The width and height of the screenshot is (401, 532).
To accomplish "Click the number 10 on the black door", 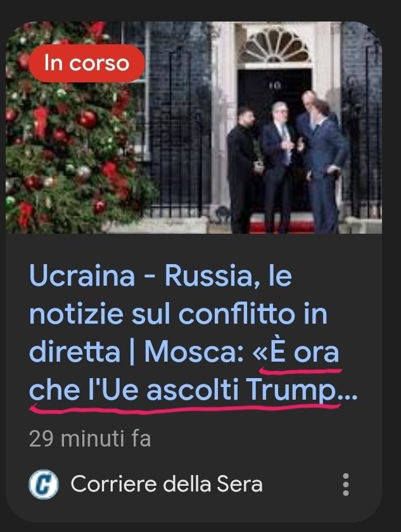I will coord(274,86).
